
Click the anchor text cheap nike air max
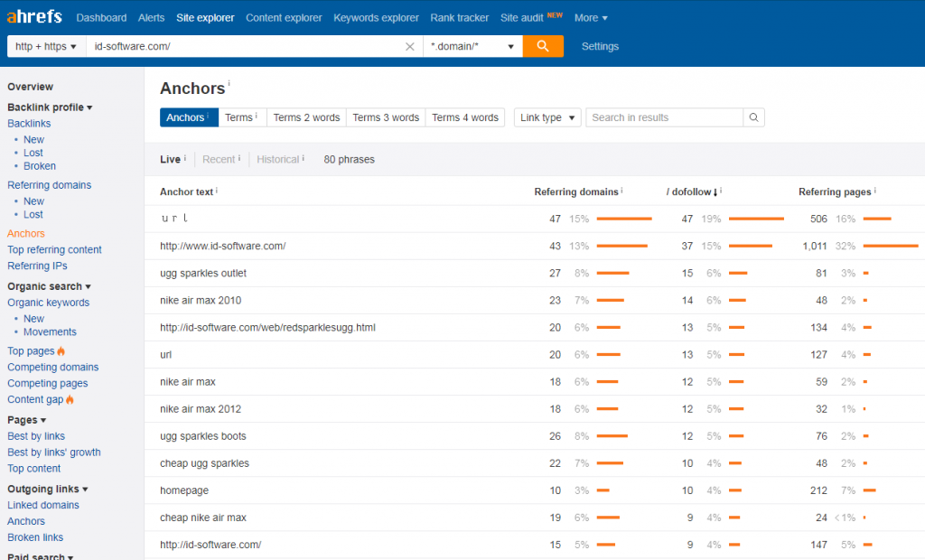coord(203,518)
